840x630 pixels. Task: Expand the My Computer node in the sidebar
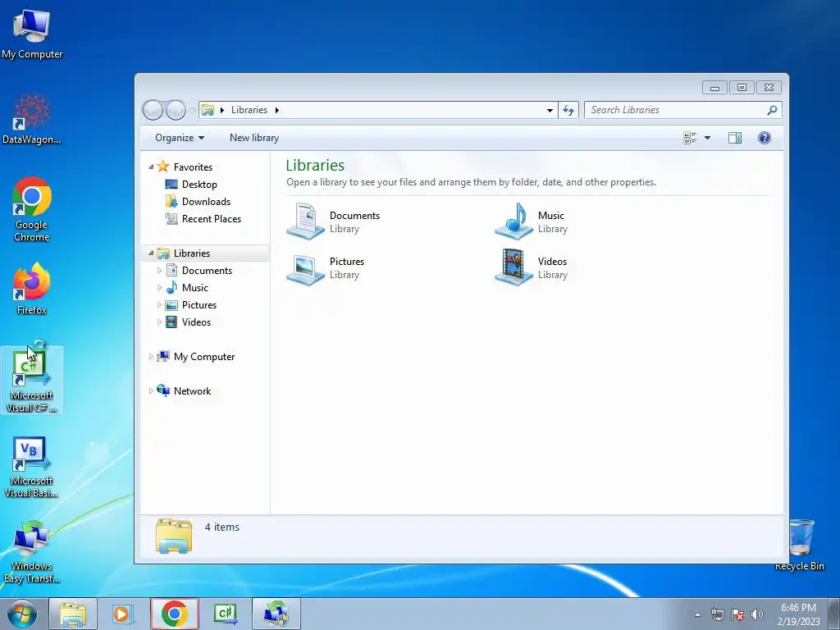[151, 356]
